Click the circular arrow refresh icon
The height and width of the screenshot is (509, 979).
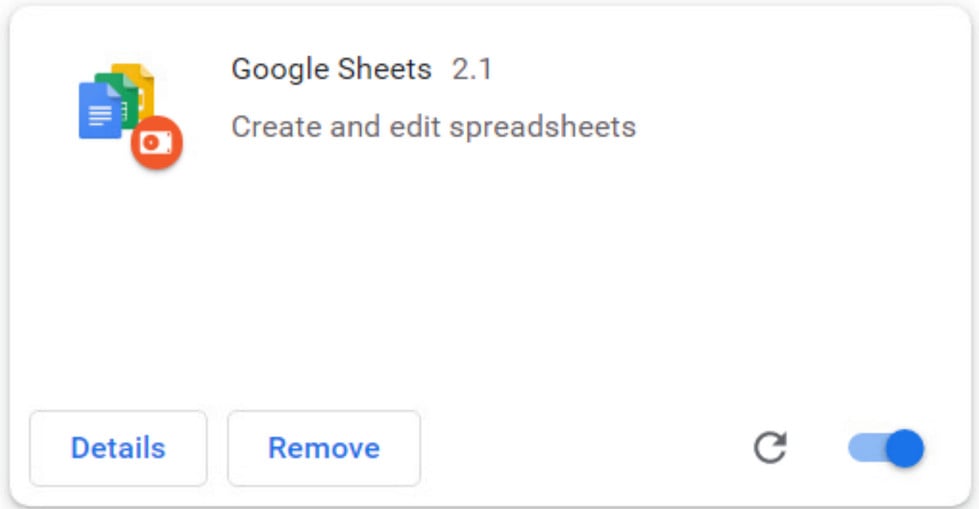pos(769,448)
